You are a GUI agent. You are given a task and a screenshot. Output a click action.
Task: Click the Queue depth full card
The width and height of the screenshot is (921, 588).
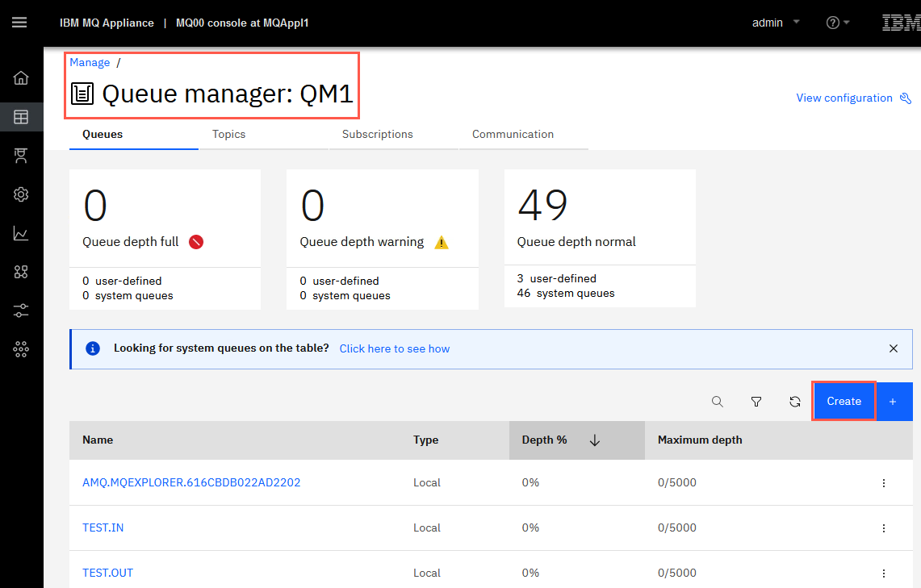click(x=165, y=240)
